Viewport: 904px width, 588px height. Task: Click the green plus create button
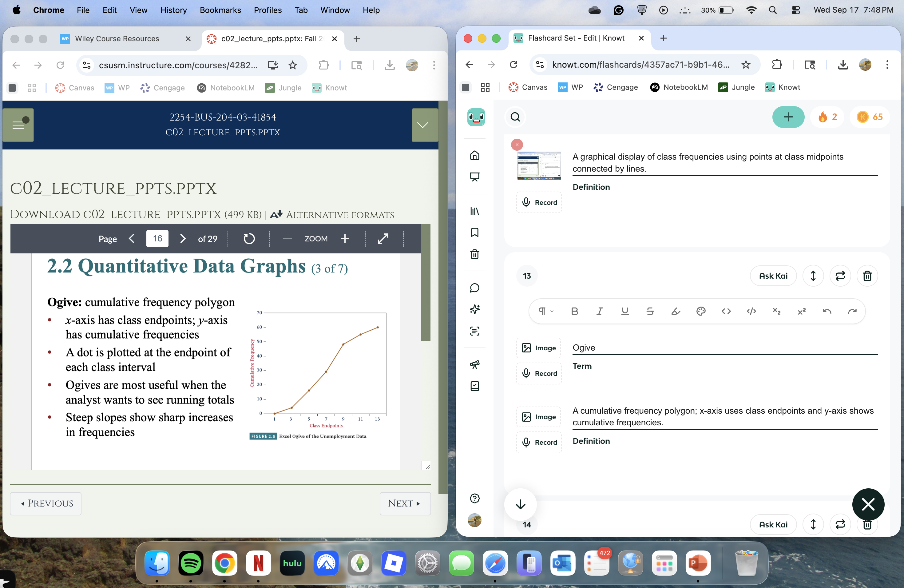[788, 117]
